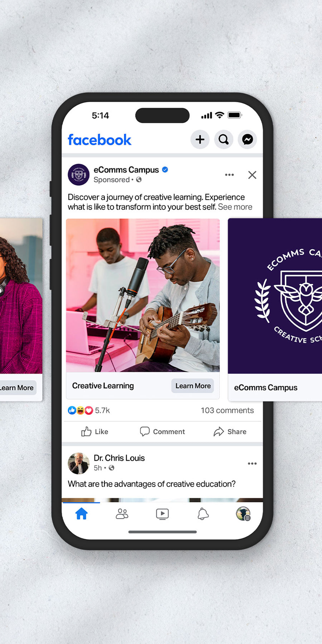Click Learn More under Creative Learning
Viewport: 322px width, 644px height.
[193, 386]
